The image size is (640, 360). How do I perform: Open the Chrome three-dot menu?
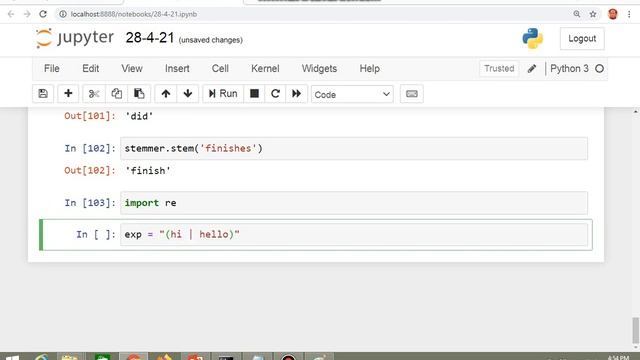629,14
